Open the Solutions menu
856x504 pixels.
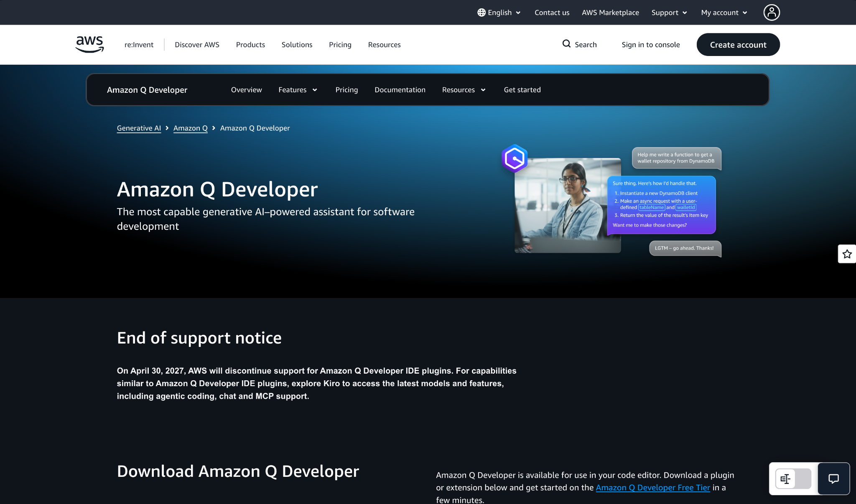tap(297, 45)
